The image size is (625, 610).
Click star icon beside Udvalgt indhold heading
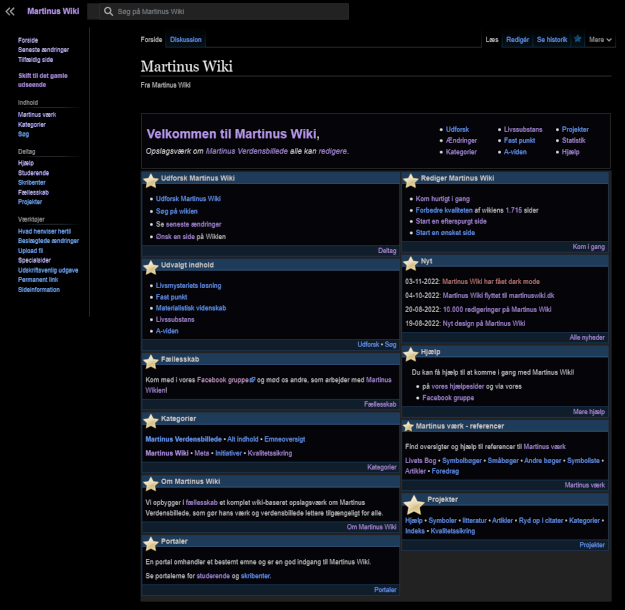tap(151, 268)
